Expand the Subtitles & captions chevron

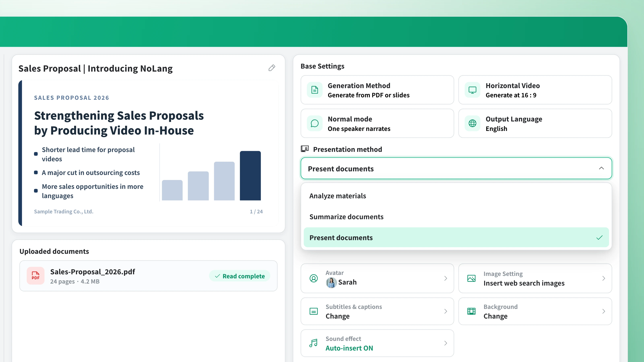click(x=446, y=311)
